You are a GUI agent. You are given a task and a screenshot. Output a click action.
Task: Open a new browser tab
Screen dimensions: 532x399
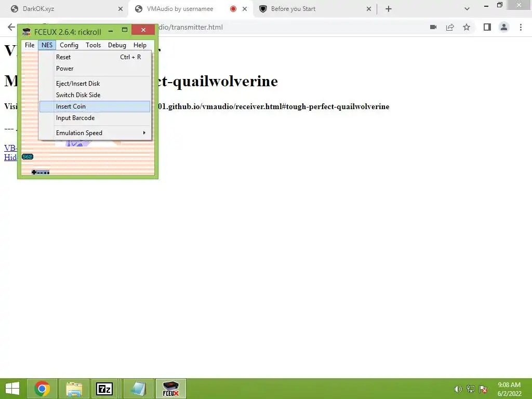[x=389, y=9]
